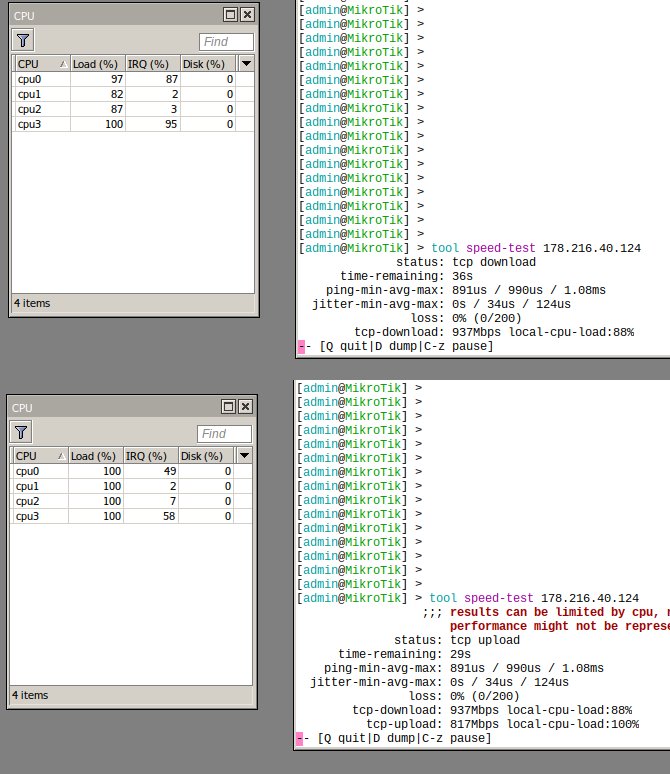Select the cpu0 row in the upper CPU window
This screenshot has width=670, height=774.
[133, 79]
